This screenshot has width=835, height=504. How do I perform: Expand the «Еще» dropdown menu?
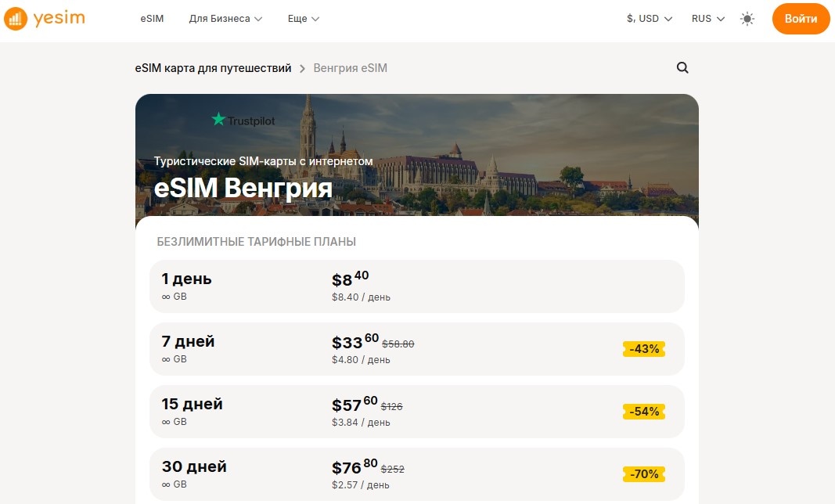point(303,18)
